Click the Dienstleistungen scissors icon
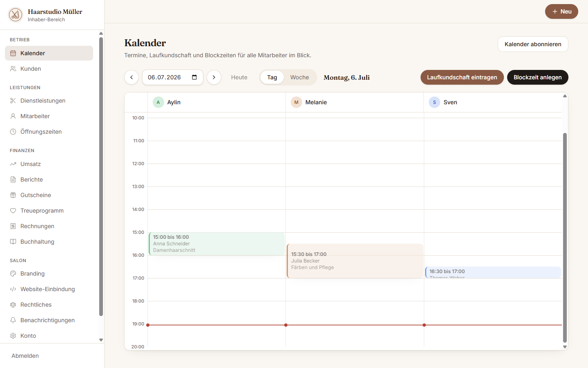The image size is (588, 368). tap(13, 101)
